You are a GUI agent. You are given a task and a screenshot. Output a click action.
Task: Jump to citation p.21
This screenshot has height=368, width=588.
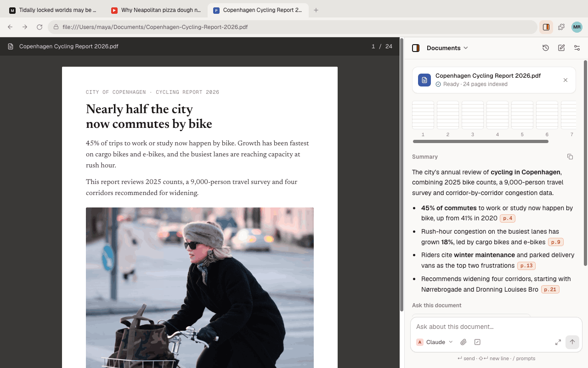click(x=550, y=290)
